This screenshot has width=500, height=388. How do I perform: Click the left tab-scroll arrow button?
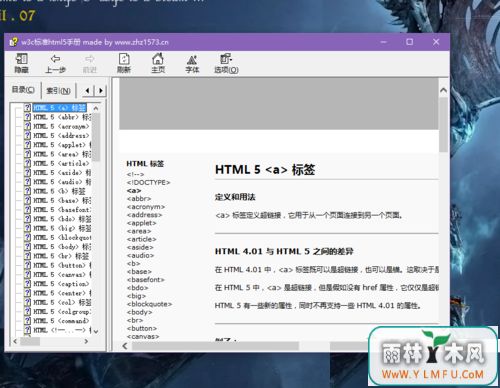[x=87, y=90]
